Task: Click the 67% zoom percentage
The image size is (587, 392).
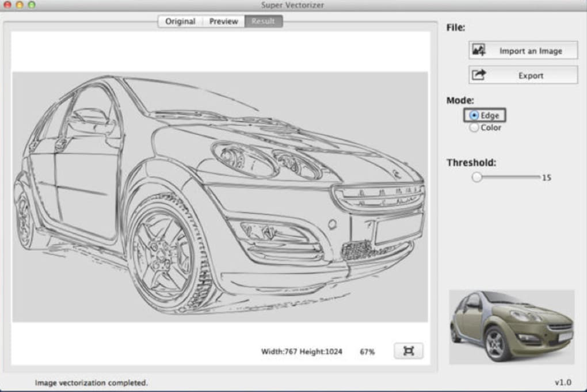Action: [x=367, y=351]
